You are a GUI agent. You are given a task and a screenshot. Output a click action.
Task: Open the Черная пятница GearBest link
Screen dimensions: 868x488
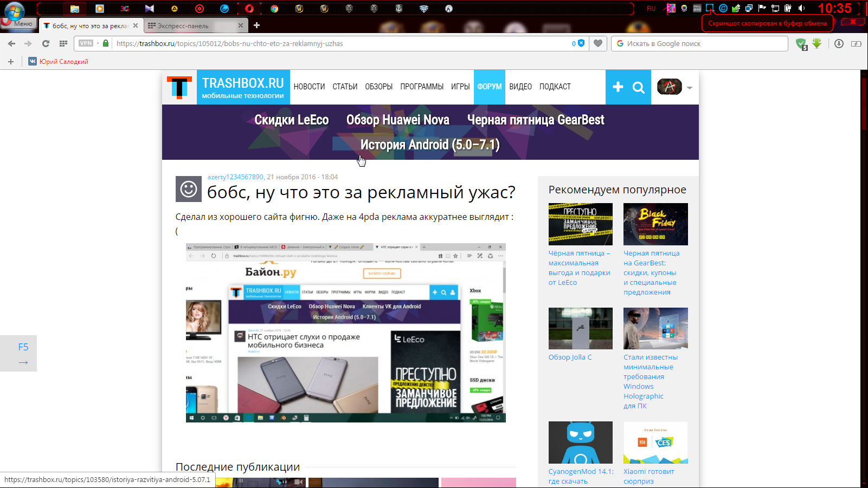536,120
